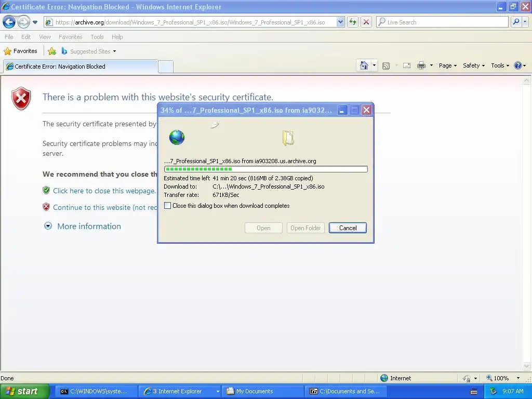532x399 pixels.
Task: Open the Tools command bar menu
Action: click(500, 65)
